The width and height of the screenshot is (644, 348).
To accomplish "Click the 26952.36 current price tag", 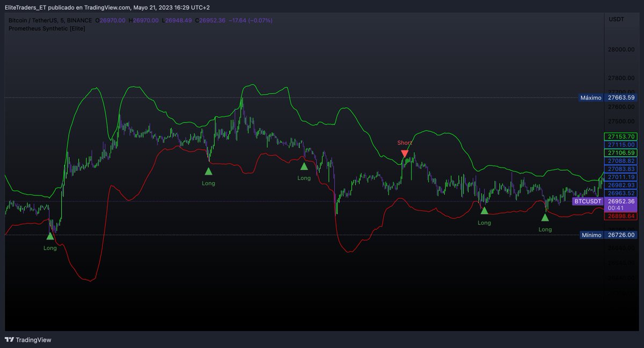I will coord(621,201).
